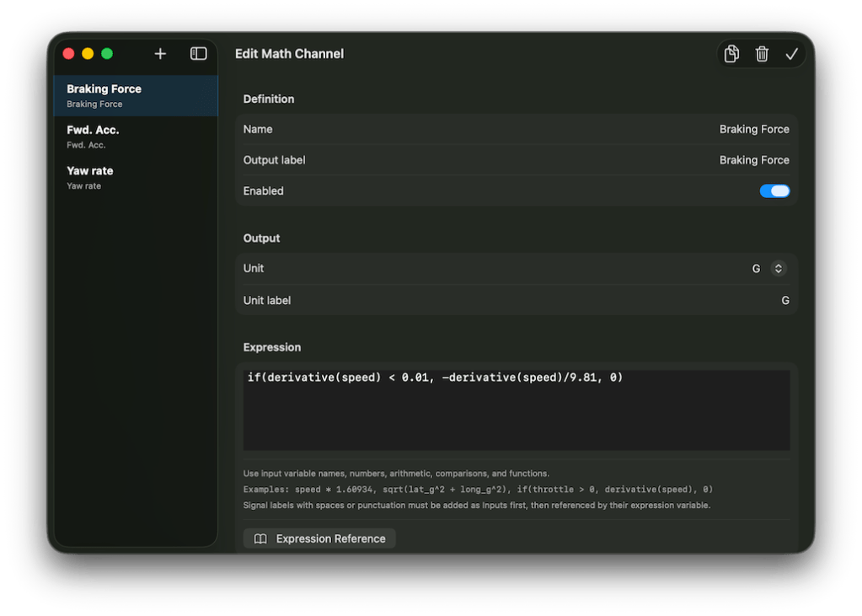The image size is (862, 616).
Task: Edit the Output label field value
Action: coord(753,160)
